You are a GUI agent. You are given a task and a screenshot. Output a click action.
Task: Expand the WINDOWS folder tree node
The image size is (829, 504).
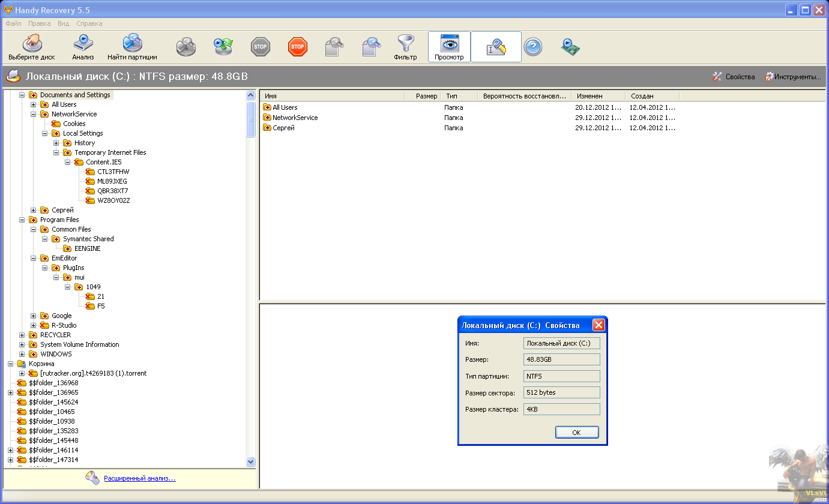point(22,354)
